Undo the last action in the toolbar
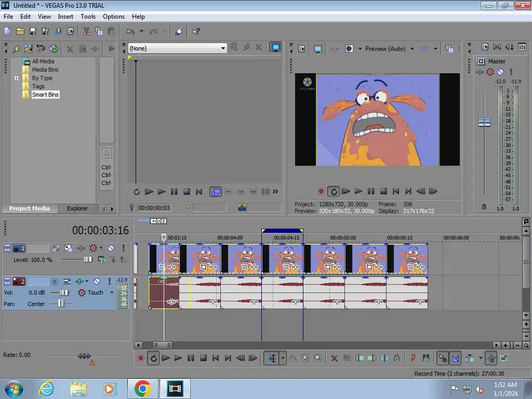Viewport: 532px width, 399px height. [130, 31]
